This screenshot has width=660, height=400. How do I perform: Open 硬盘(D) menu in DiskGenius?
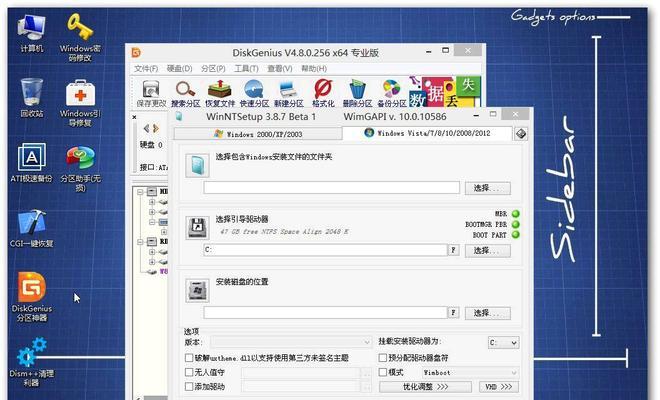pyautogui.click(x=179, y=69)
